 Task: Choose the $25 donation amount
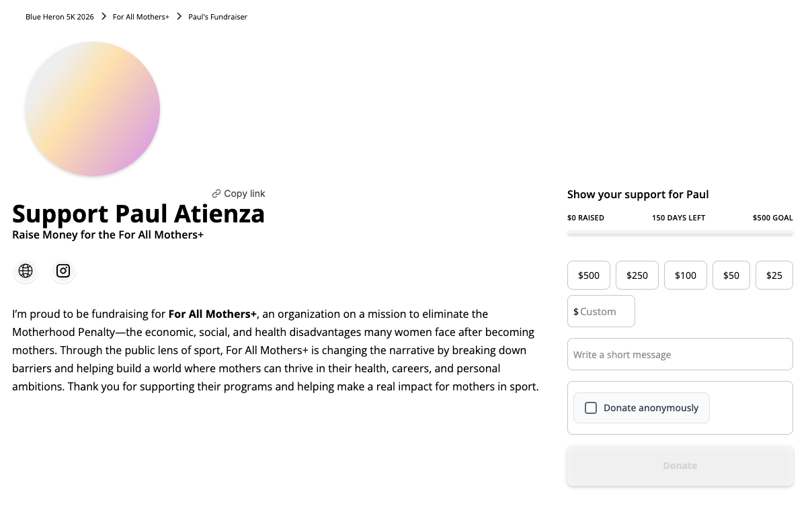(x=774, y=276)
